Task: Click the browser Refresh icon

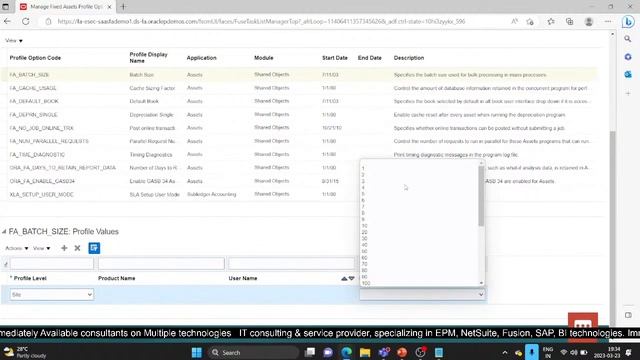Action: pos(26,21)
